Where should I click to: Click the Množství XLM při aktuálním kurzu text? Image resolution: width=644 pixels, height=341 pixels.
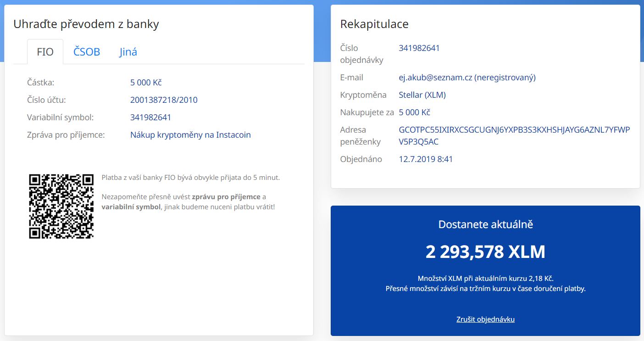coord(485,279)
